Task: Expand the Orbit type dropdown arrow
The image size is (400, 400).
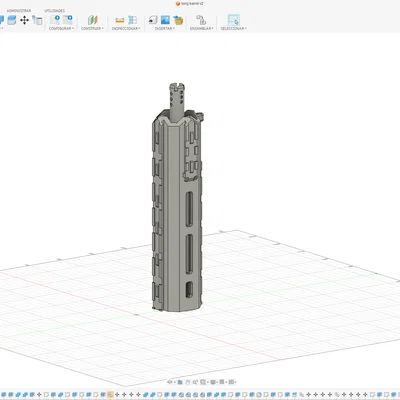Action: [175, 382]
